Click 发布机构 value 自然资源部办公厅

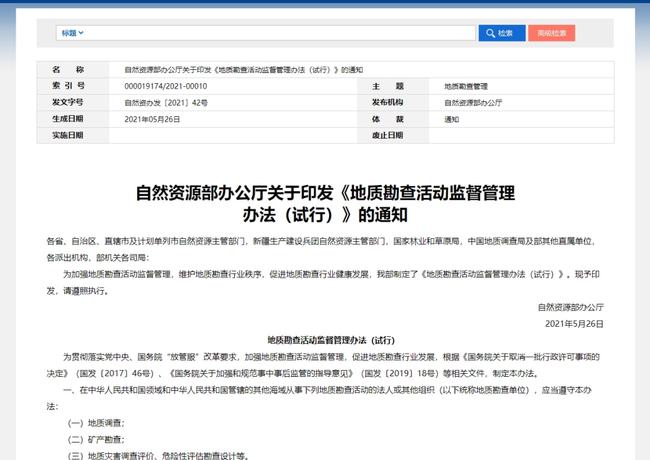472,102
